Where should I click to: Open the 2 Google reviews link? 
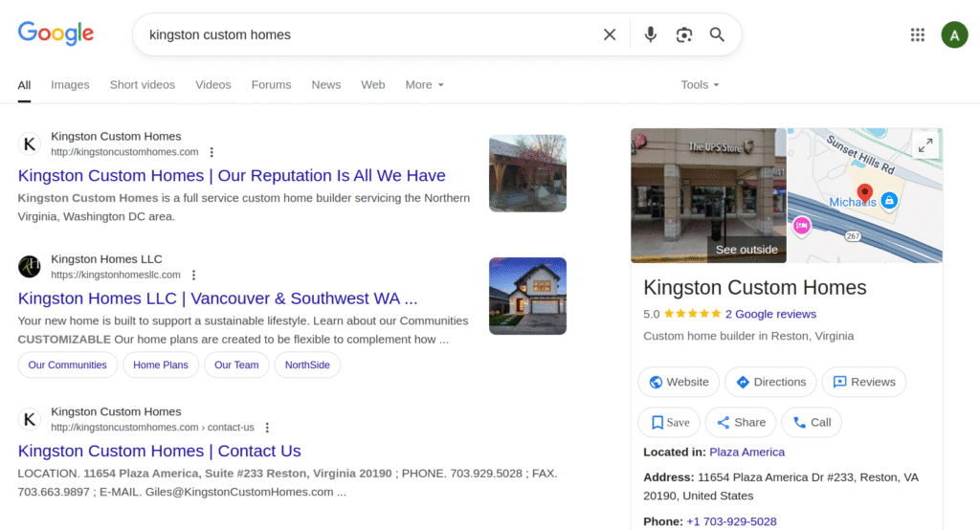770,315
